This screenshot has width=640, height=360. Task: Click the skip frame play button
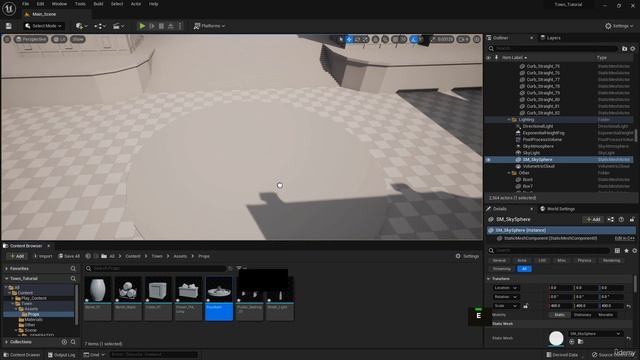[152, 26]
